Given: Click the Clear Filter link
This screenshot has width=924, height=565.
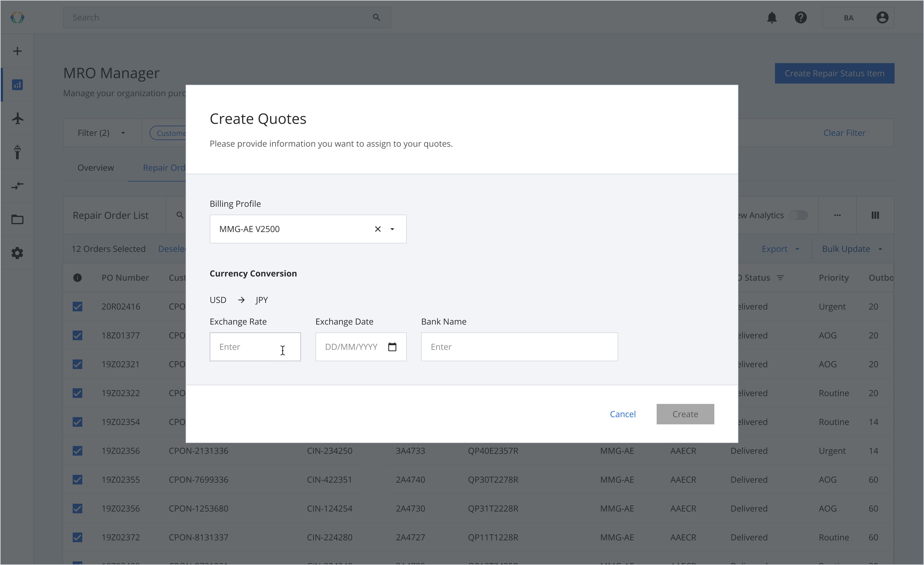Looking at the screenshot, I should point(844,133).
